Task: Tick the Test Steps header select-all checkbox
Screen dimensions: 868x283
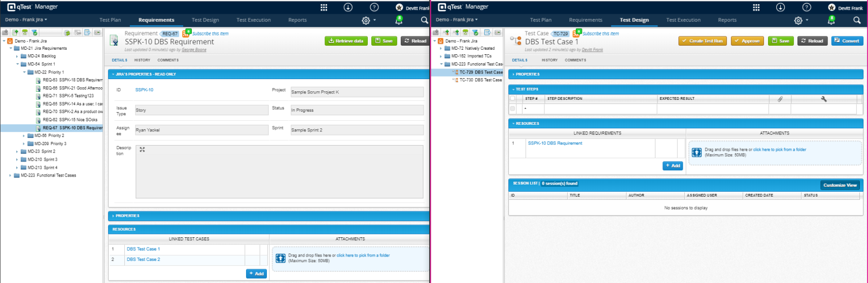Action: [512, 98]
